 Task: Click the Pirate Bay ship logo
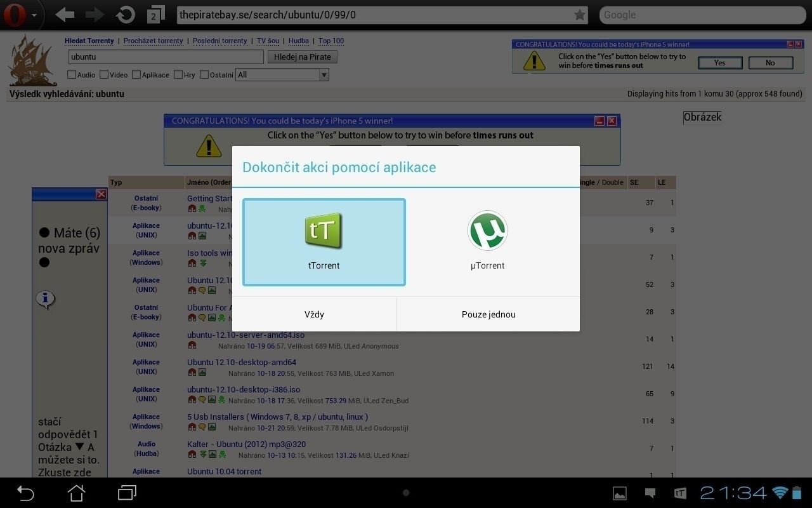pyautogui.click(x=34, y=60)
